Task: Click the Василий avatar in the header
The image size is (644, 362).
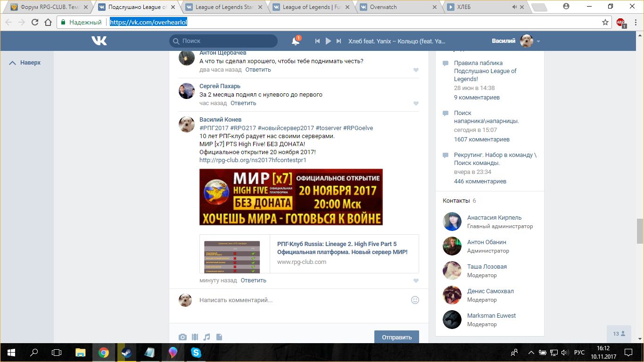Action: (527, 41)
